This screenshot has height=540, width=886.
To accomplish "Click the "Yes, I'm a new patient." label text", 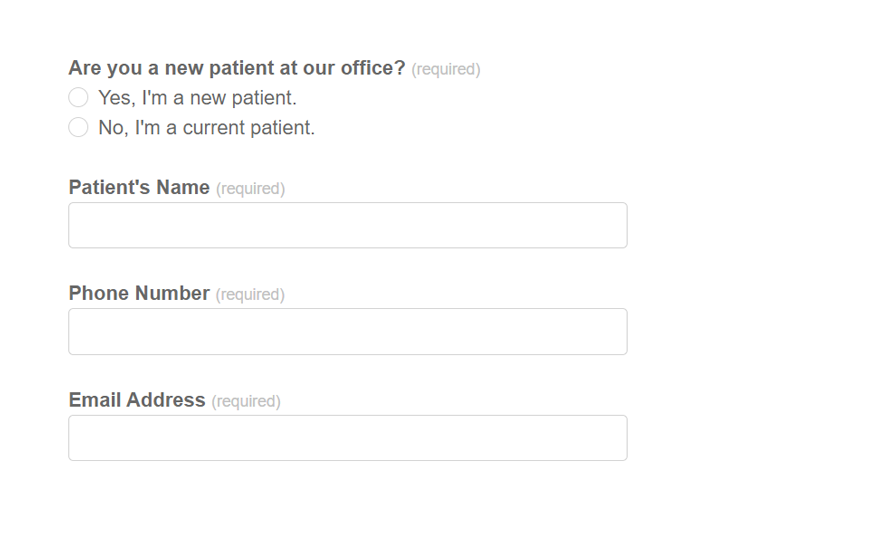I will tap(197, 98).
